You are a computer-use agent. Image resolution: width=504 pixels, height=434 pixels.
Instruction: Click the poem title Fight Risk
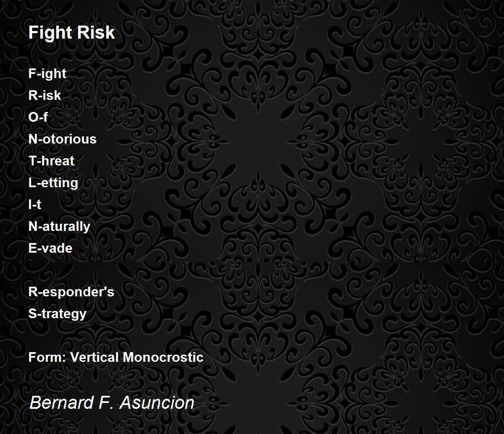pos(71,32)
